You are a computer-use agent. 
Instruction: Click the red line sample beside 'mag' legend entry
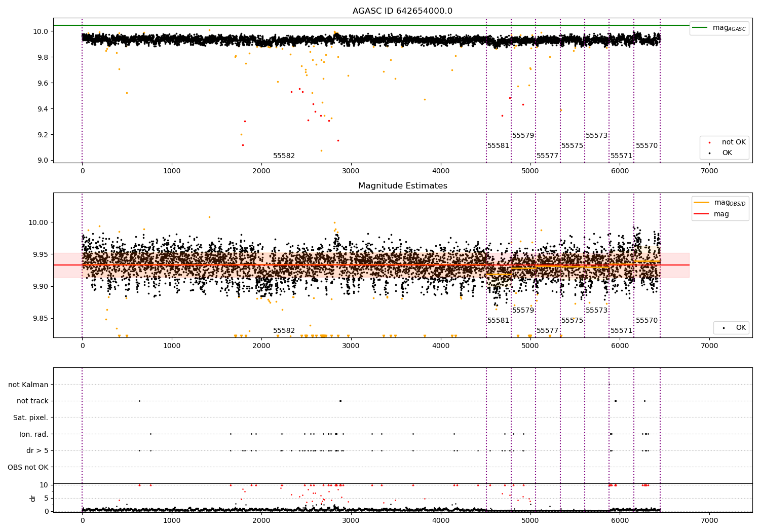pyautogui.click(x=701, y=214)
